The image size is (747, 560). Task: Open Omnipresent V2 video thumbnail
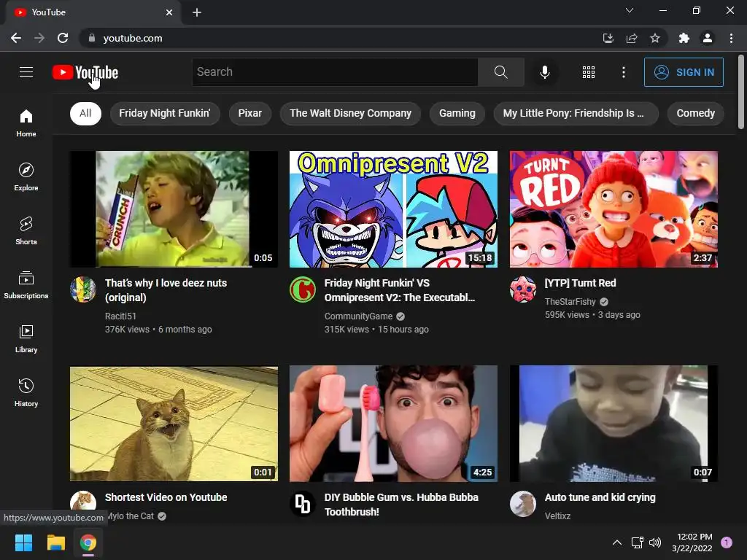click(x=393, y=209)
